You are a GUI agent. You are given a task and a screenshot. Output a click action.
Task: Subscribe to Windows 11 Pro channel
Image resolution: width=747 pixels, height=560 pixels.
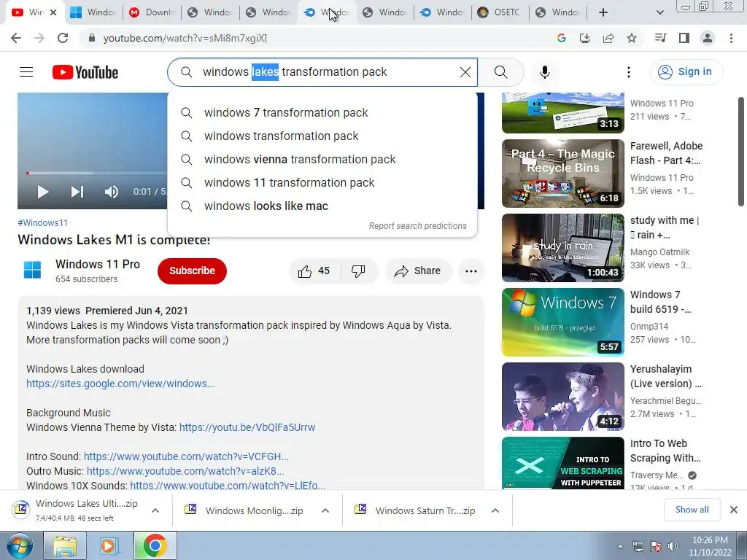(x=192, y=271)
